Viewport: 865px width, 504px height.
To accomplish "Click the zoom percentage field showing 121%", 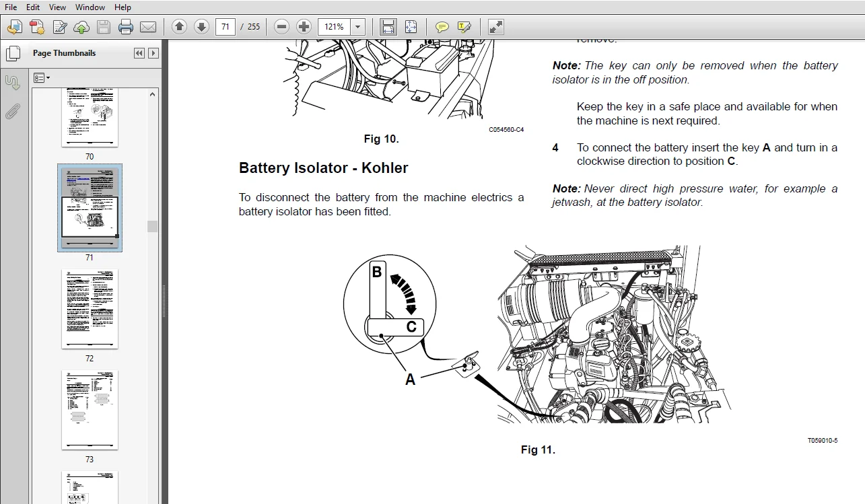I will pyautogui.click(x=335, y=27).
